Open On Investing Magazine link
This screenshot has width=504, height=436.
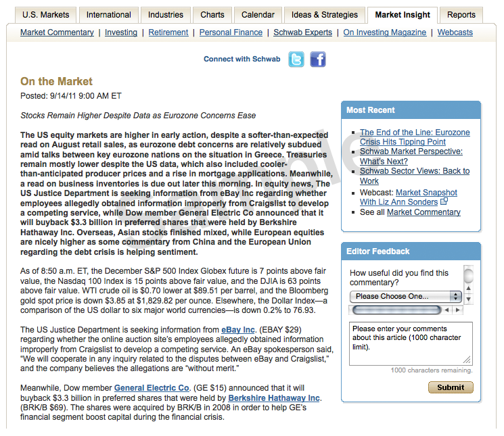[x=385, y=32]
